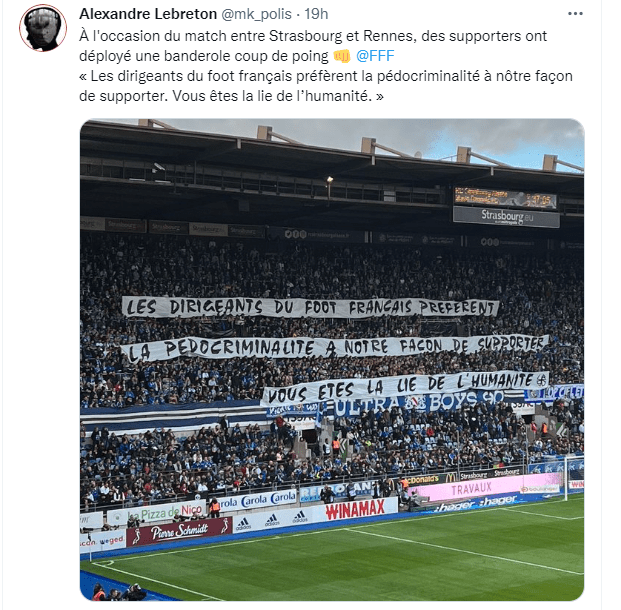Click the @mk_polis handle
621x610 pixels.
[x=256, y=14]
